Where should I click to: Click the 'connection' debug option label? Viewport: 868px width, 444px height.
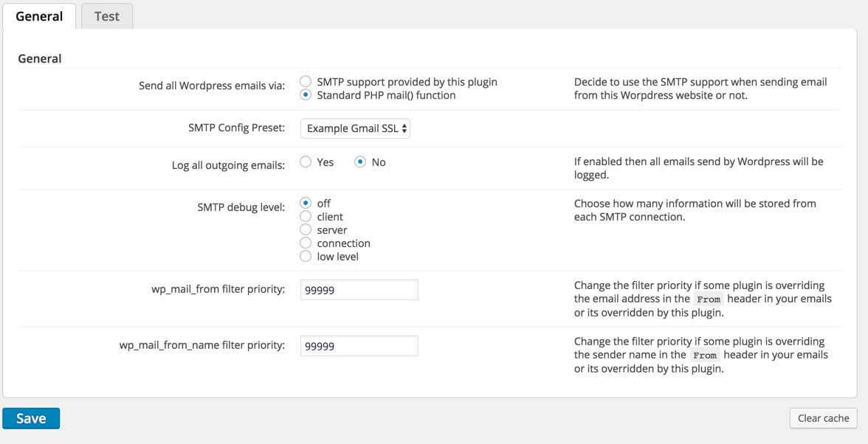click(343, 243)
